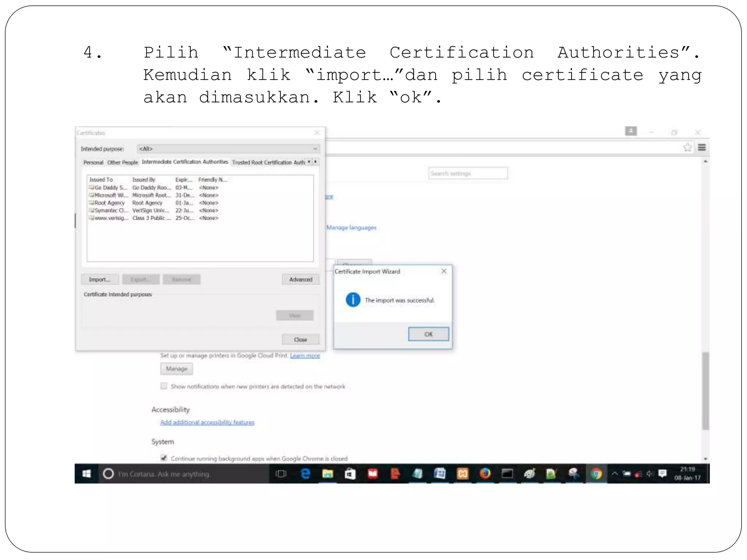The height and width of the screenshot is (560, 747).
Task: Click the Advanced button in Certificates
Action: (301, 279)
